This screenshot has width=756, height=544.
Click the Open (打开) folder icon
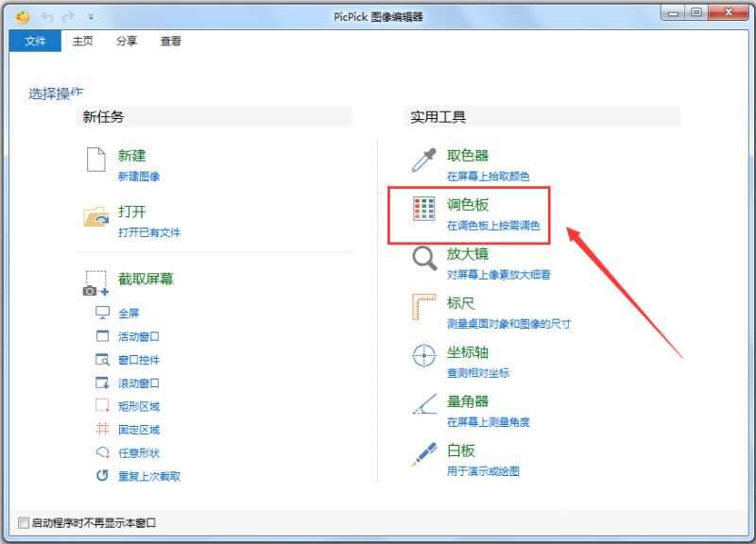[96, 216]
